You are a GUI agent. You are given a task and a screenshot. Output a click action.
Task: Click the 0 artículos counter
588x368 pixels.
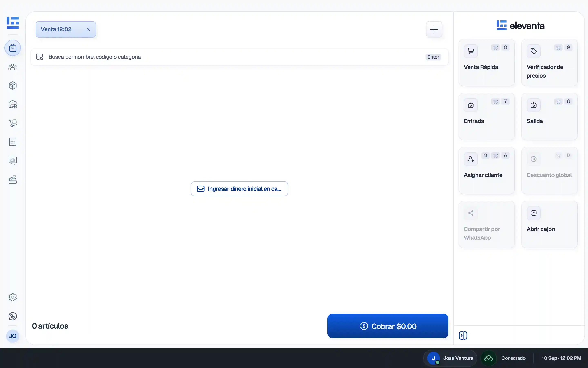click(50, 326)
